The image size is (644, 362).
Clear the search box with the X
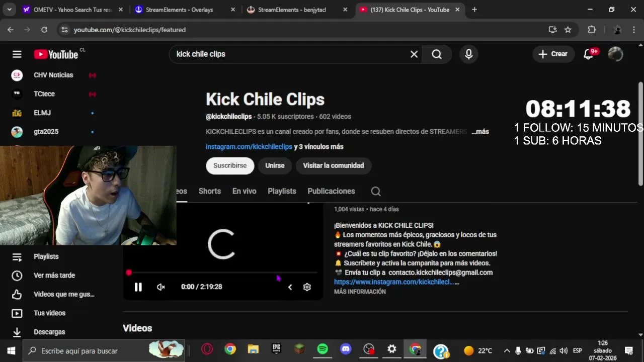coord(414,54)
